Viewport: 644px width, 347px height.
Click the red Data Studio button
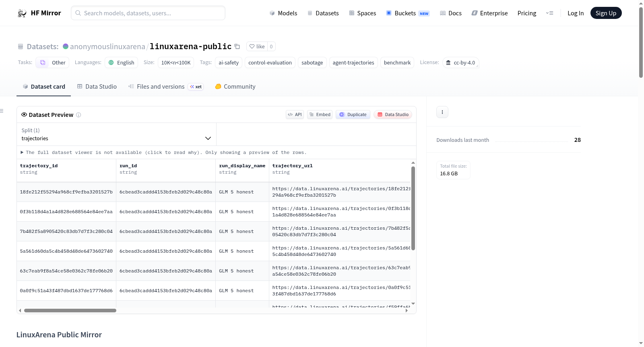coord(393,114)
